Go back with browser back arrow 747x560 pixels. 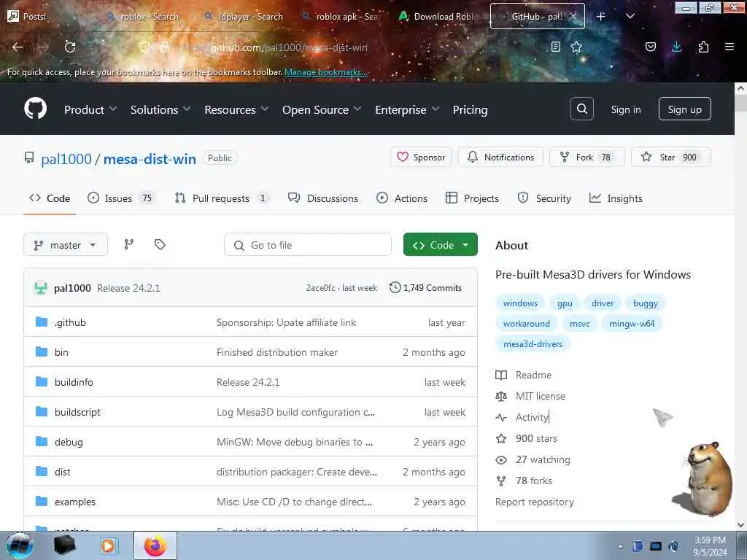pyautogui.click(x=18, y=47)
